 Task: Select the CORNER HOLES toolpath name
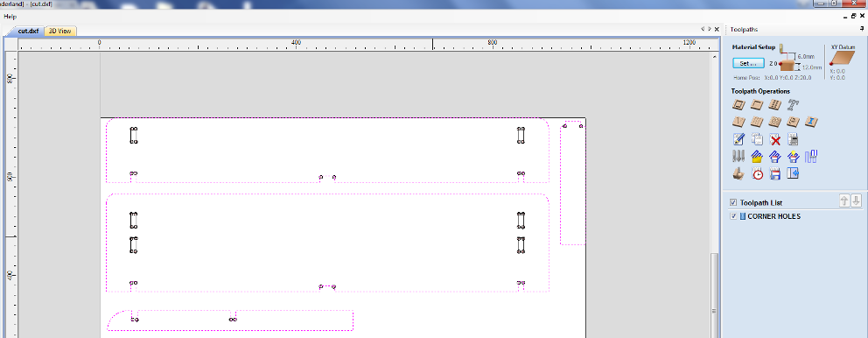[x=773, y=216]
